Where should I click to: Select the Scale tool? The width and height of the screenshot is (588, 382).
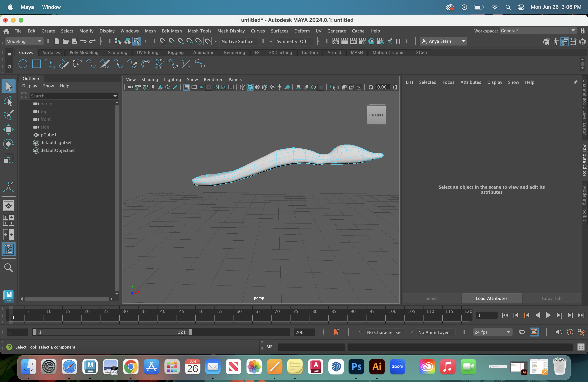tap(9, 158)
